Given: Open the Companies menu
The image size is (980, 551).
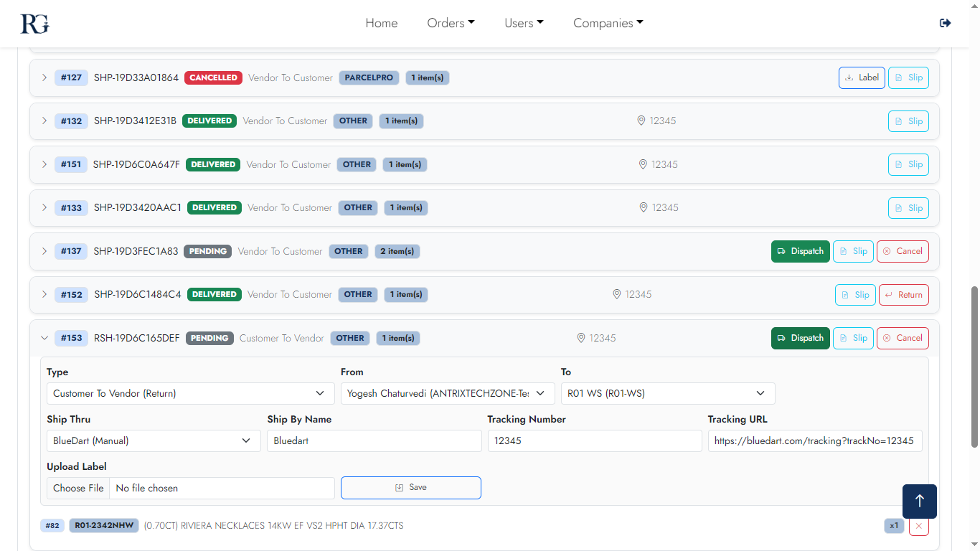Looking at the screenshot, I should tap(608, 23).
